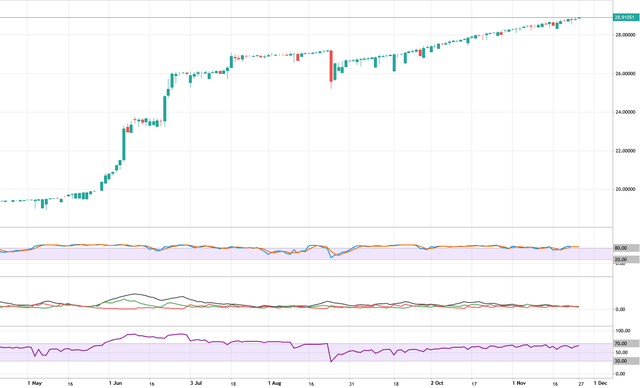Click the 3 Jul date label
The height and width of the screenshot is (388, 640).
pyautogui.click(x=196, y=383)
